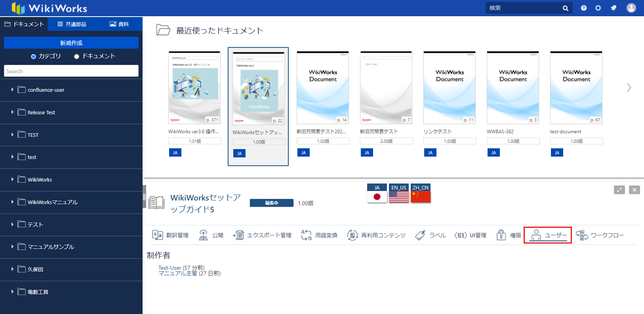
Task: Open ワークフロー
Action: 600,235
